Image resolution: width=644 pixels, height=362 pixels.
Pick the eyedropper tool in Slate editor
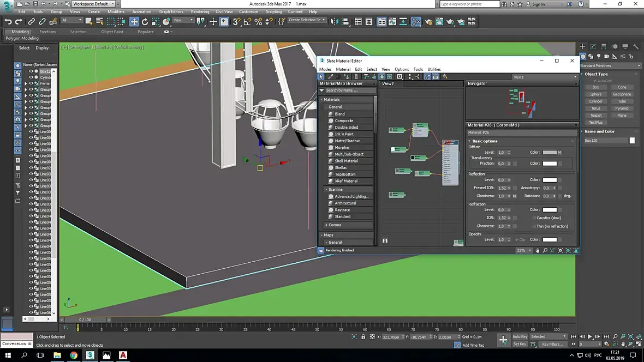330,77
